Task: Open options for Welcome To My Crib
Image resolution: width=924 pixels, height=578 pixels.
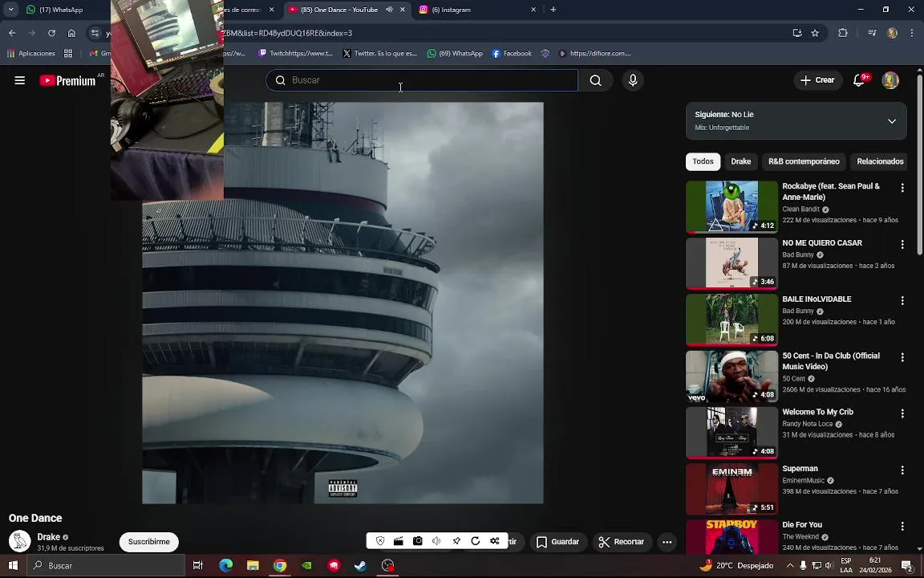Action: pos(902,413)
